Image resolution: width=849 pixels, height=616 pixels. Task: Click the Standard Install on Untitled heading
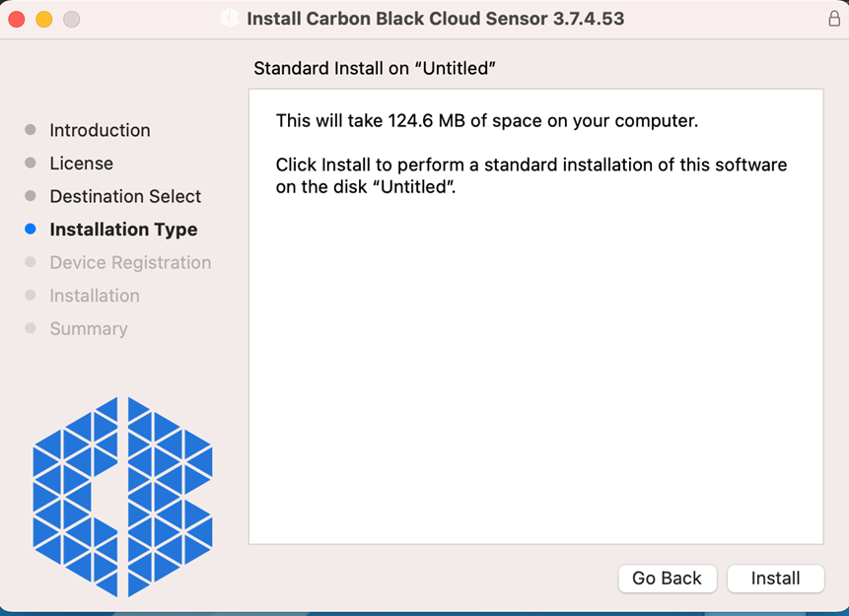(377, 68)
